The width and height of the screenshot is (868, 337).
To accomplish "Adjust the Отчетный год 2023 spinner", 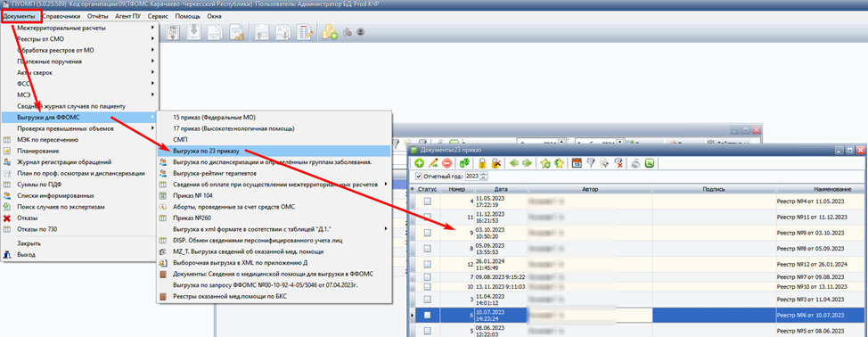I will click(x=484, y=177).
